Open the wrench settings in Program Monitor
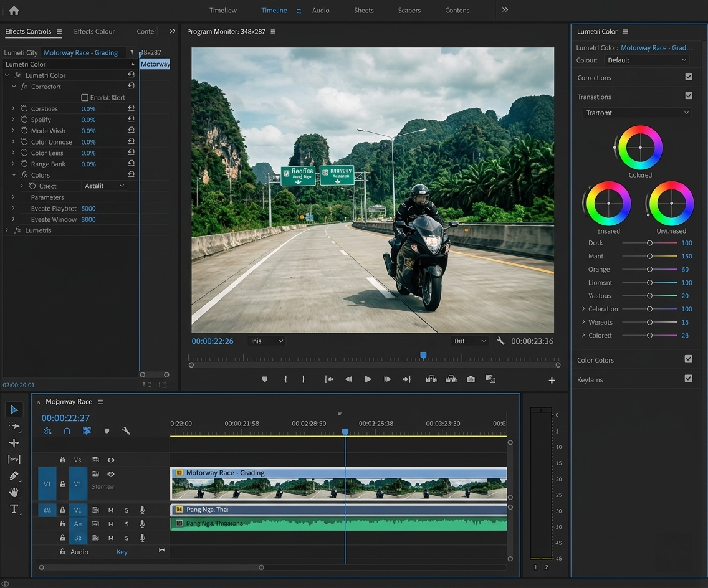 [500, 341]
